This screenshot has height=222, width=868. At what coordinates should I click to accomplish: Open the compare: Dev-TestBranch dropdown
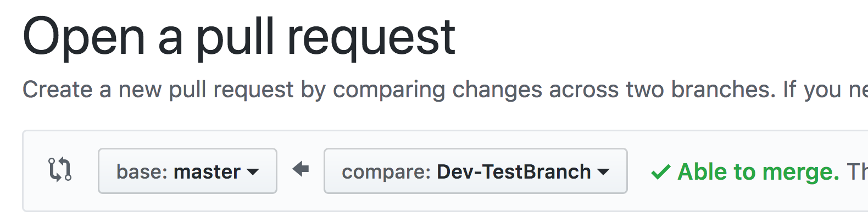coord(475,171)
